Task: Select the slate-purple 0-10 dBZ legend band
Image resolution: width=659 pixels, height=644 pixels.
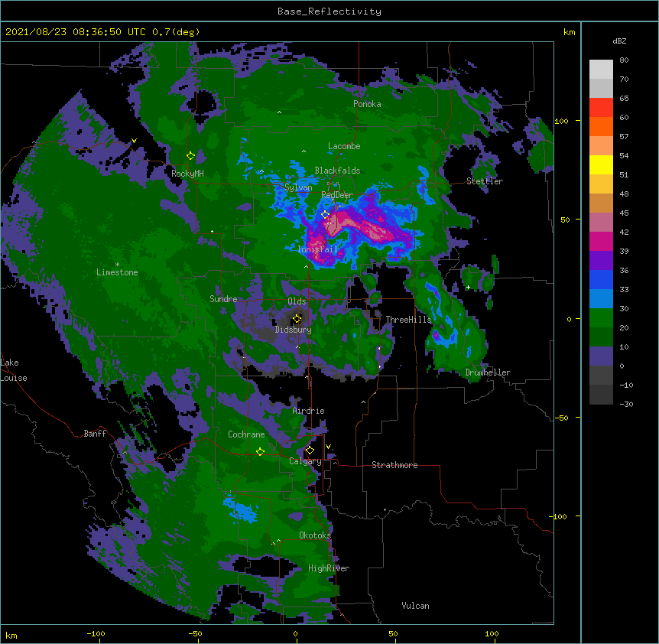Action: click(601, 356)
